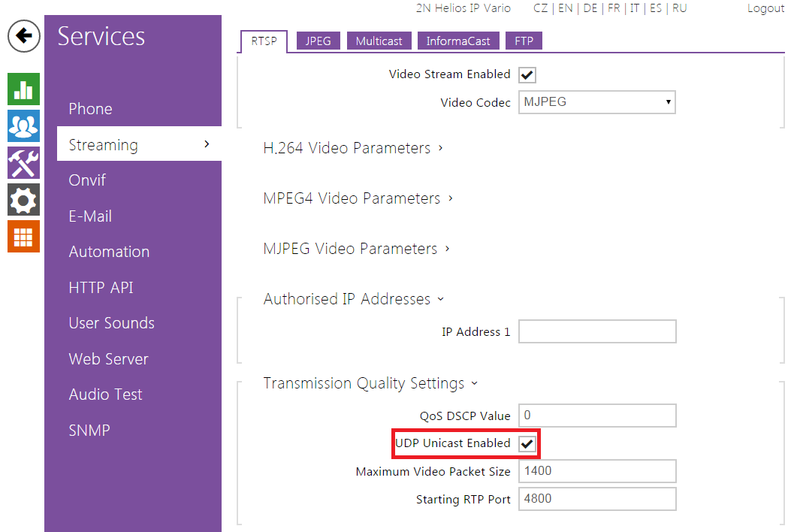Image resolution: width=794 pixels, height=532 pixels.
Task: Click the back arrow icon
Action: click(24, 36)
